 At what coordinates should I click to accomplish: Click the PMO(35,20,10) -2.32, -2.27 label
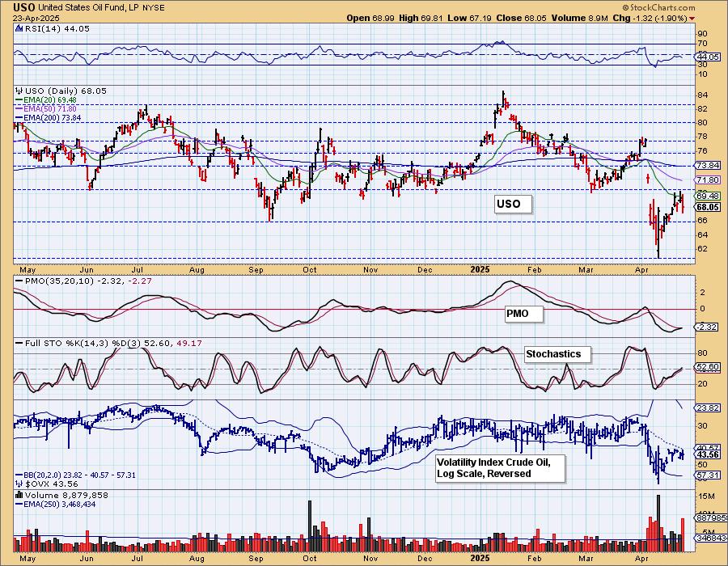pos(88,281)
